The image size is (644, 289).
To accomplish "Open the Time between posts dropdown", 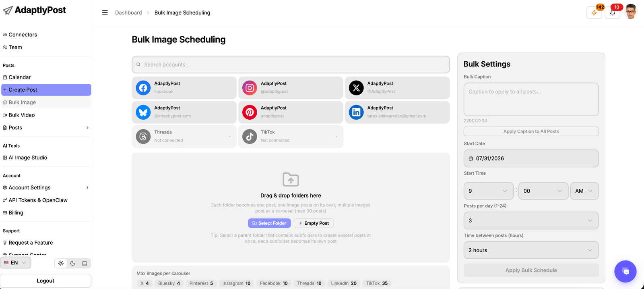I will click(531, 250).
